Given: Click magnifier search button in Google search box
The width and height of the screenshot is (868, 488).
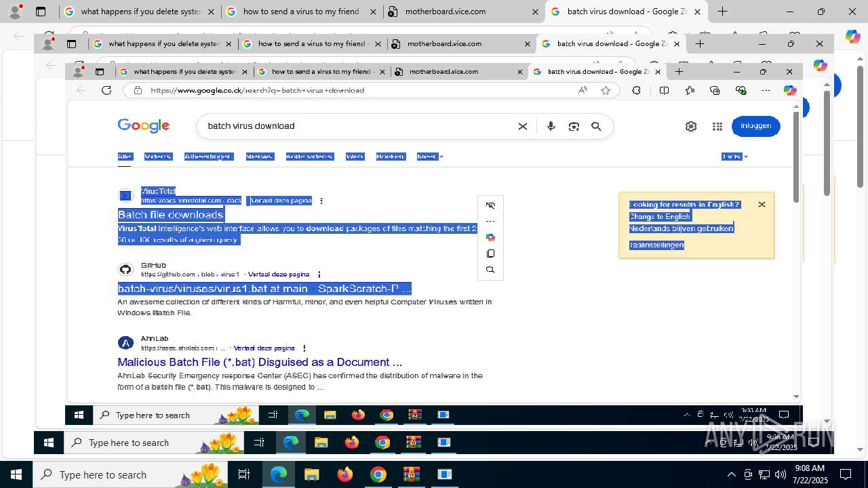Looking at the screenshot, I should pyautogui.click(x=596, y=126).
